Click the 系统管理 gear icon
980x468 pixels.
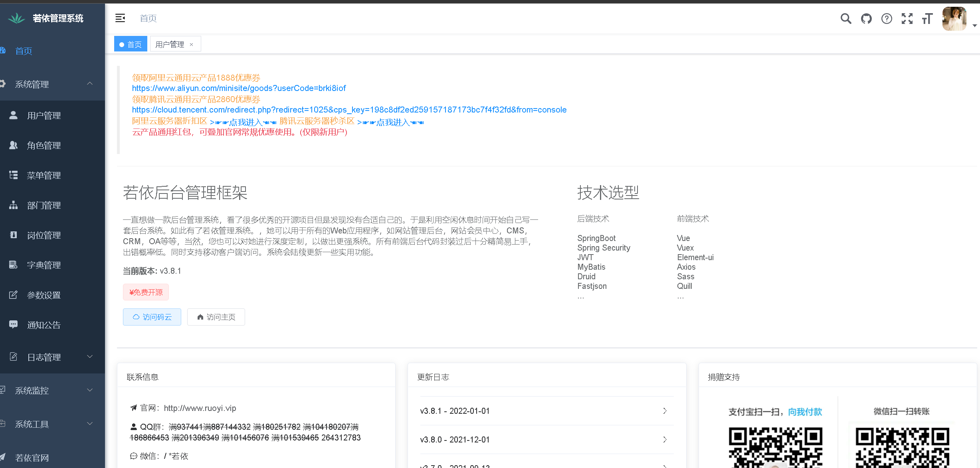point(2,84)
